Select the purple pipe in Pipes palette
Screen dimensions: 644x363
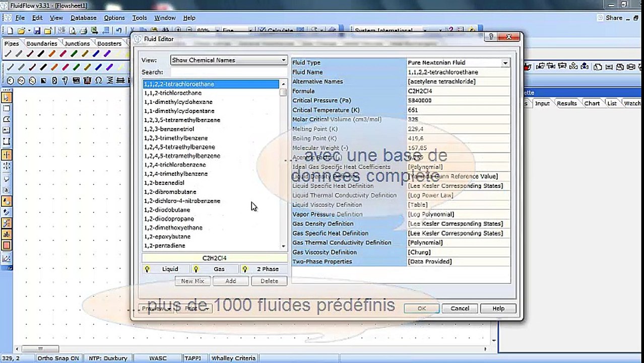tap(108, 54)
